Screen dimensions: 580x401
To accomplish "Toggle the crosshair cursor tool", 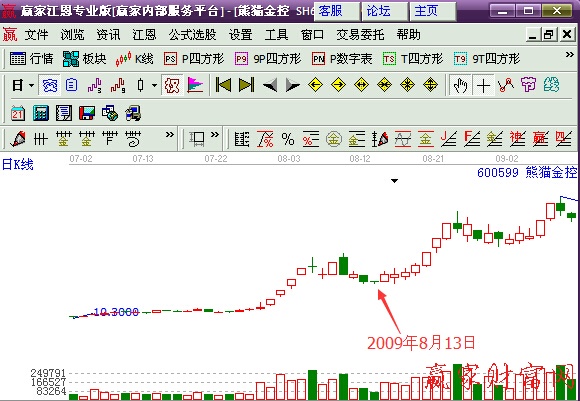I will pos(483,85).
